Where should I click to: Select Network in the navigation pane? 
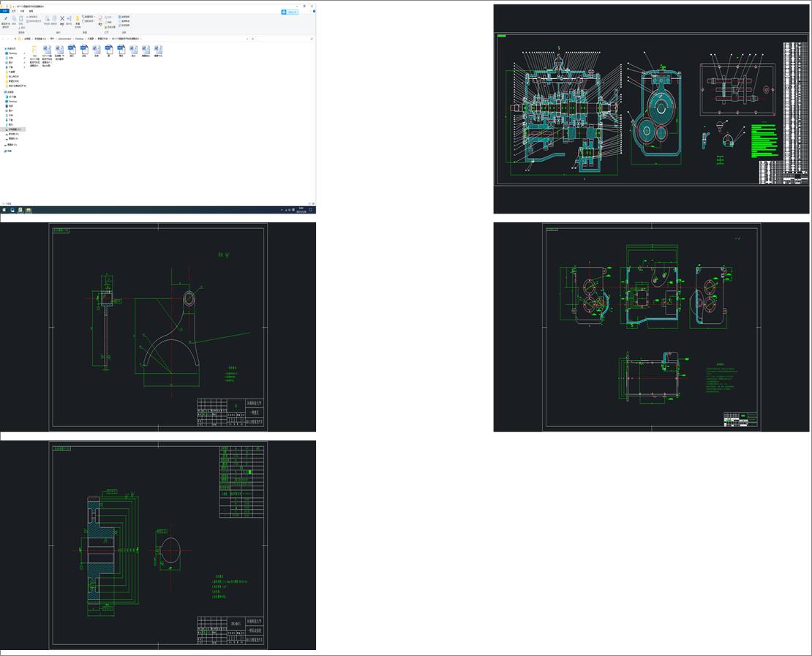pos(8,151)
